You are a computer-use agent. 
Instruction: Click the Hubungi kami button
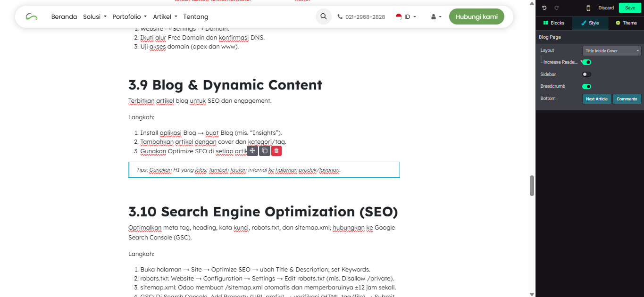point(477,16)
